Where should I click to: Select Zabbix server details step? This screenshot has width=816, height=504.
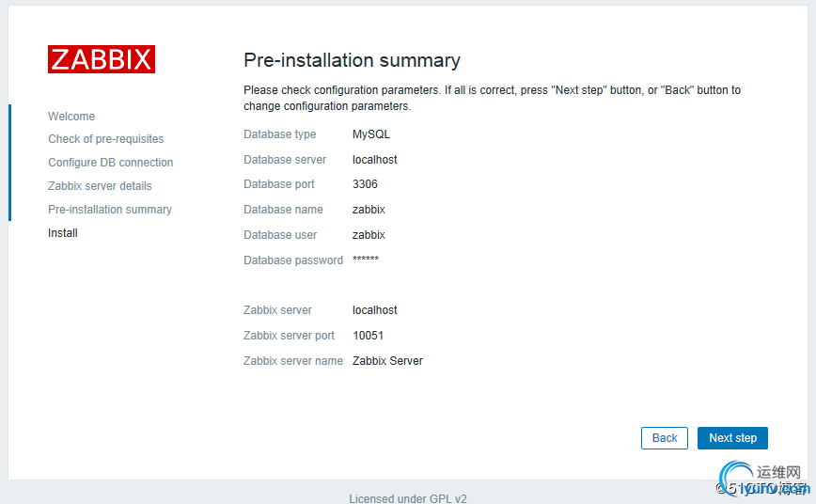[x=100, y=186]
